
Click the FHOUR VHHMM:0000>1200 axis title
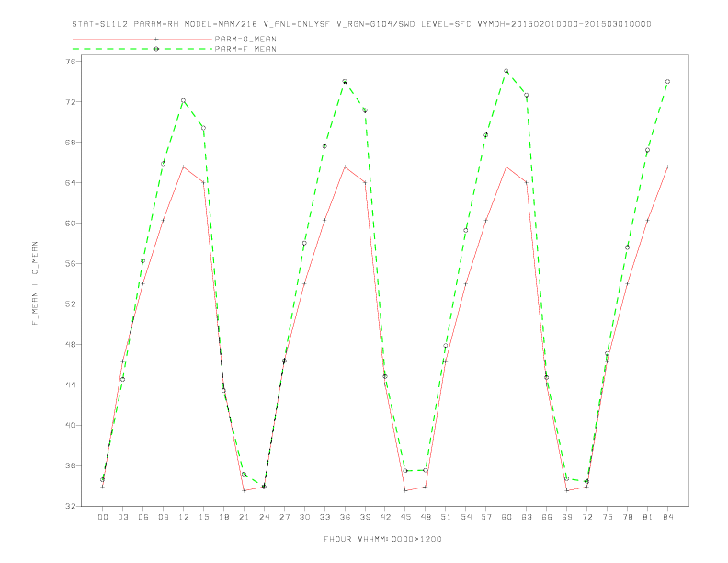coord(382,539)
